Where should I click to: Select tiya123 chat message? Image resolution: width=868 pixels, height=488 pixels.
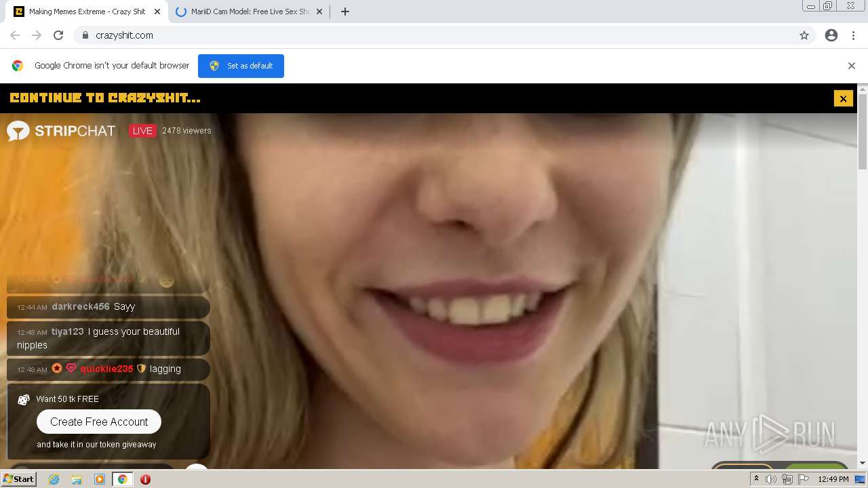pyautogui.click(x=108, y=338)
